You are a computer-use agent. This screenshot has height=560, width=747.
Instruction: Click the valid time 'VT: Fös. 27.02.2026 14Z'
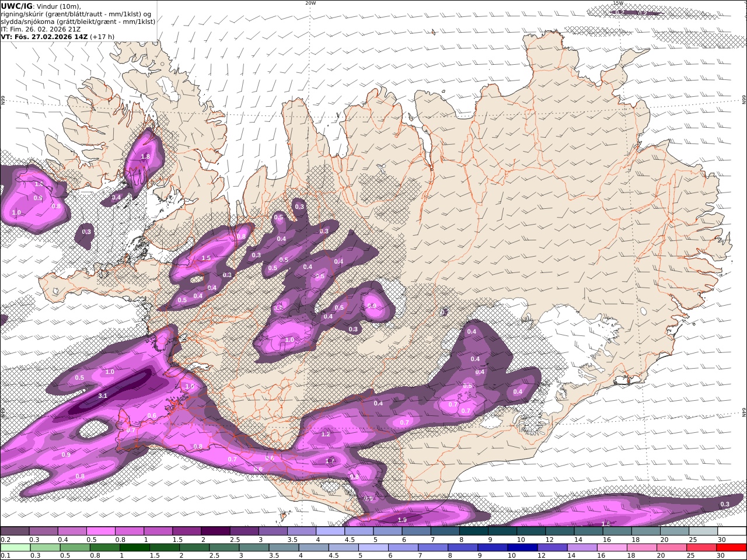44,37
